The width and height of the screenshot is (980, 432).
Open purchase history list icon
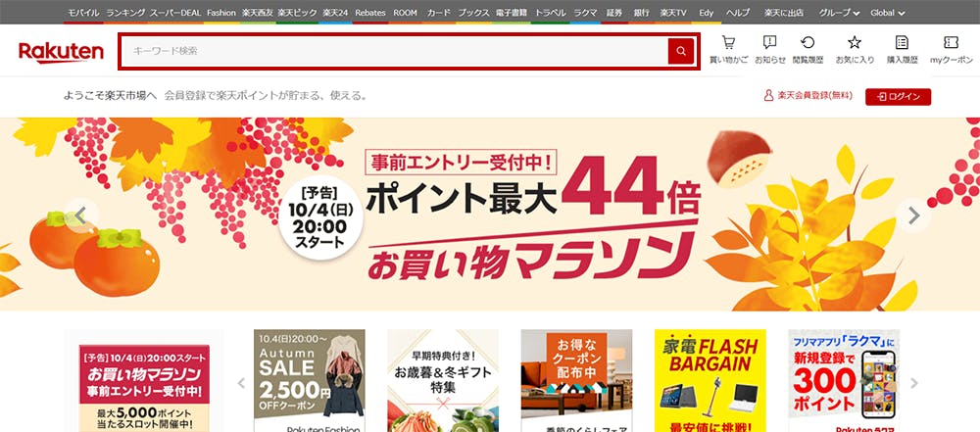(902, 42)
